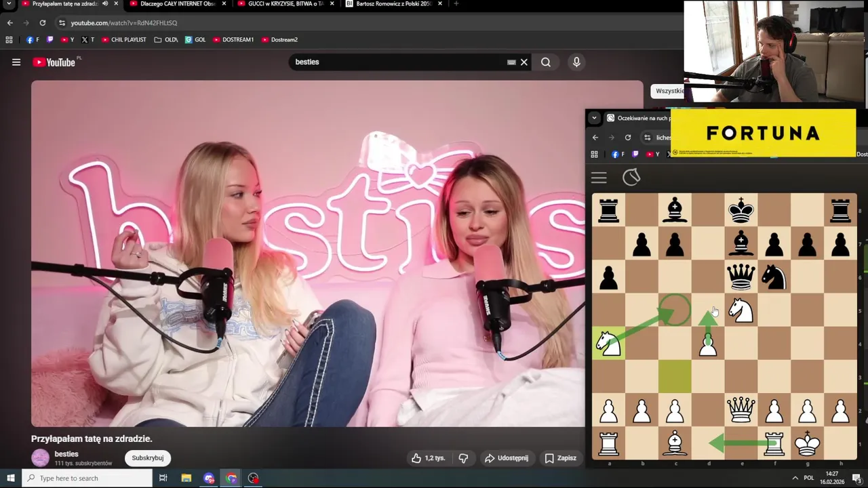Screen dimensions: 868x488
Task: Click the FORTUNA sponsor banner
Action: coord(763,134)
